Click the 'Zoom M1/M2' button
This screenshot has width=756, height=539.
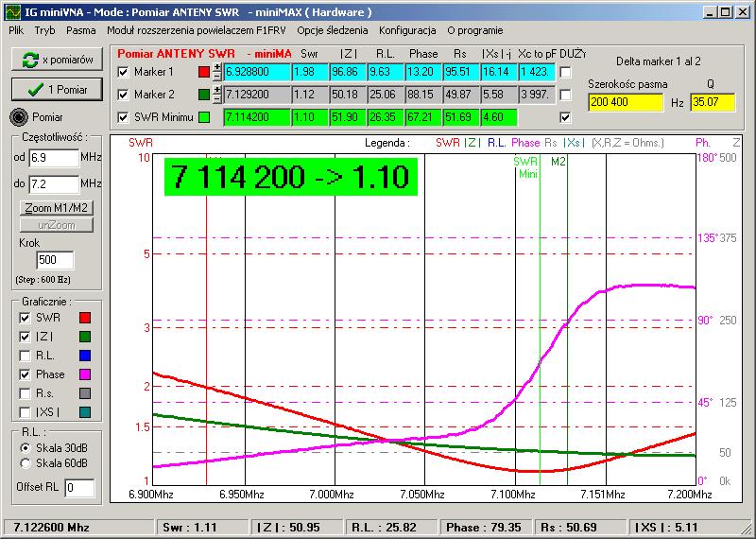[x=57, y=208]
